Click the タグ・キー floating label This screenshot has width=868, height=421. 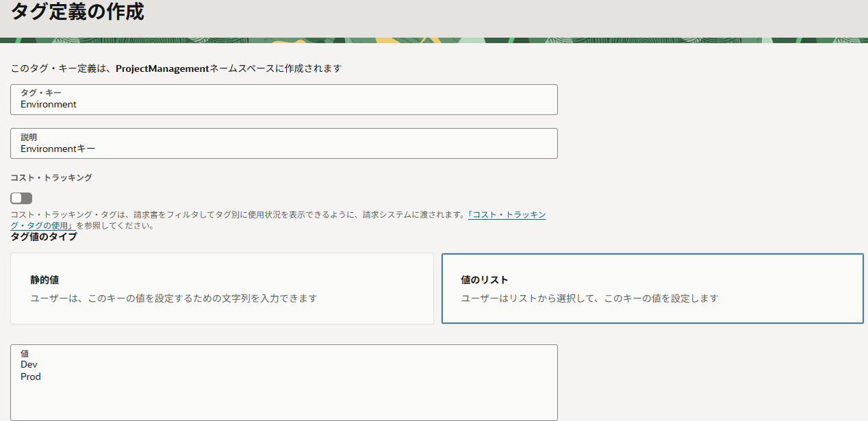(40, 93)
